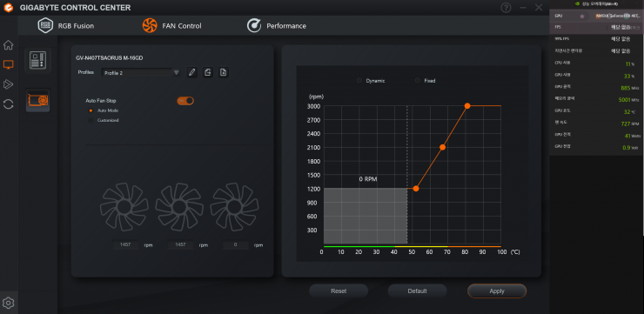Viewport: 644px width, 314px height.
Task: Edit profile name with pencil icon
Action: 191,73
